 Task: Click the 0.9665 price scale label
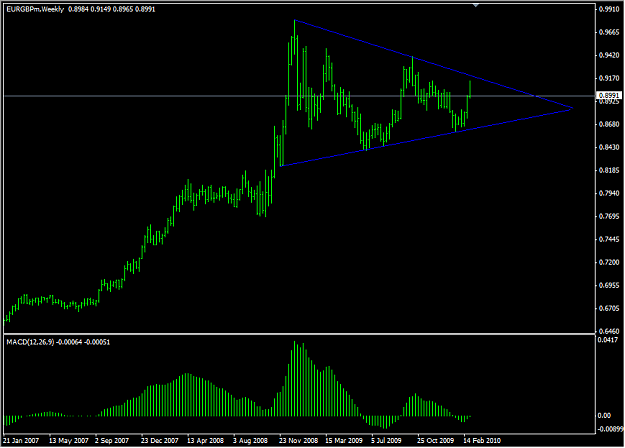[x=610, y=32]
